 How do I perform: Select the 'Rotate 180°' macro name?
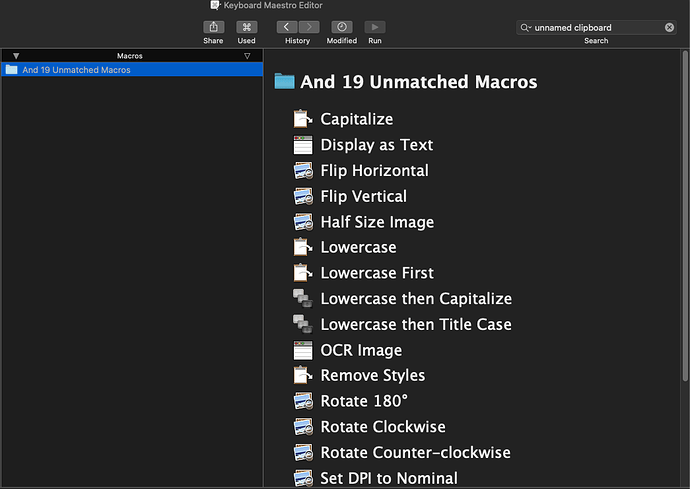coord(364,401)
